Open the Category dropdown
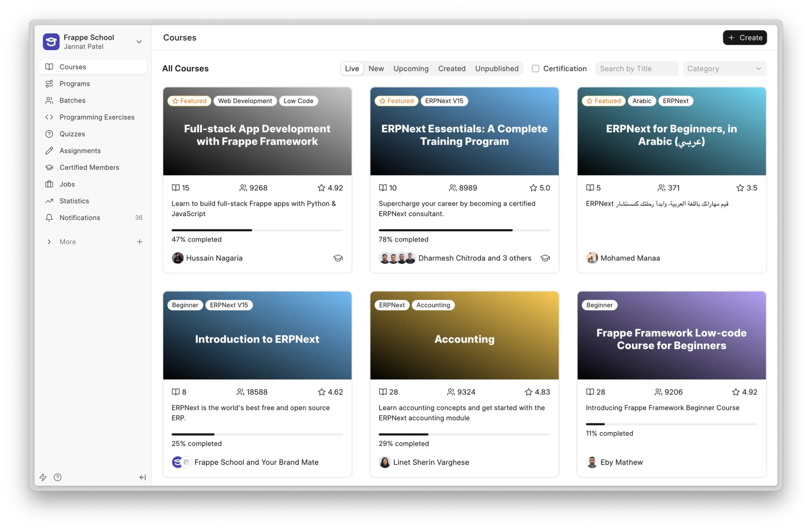The image size is (812, 530). click(x=725, y=68)
